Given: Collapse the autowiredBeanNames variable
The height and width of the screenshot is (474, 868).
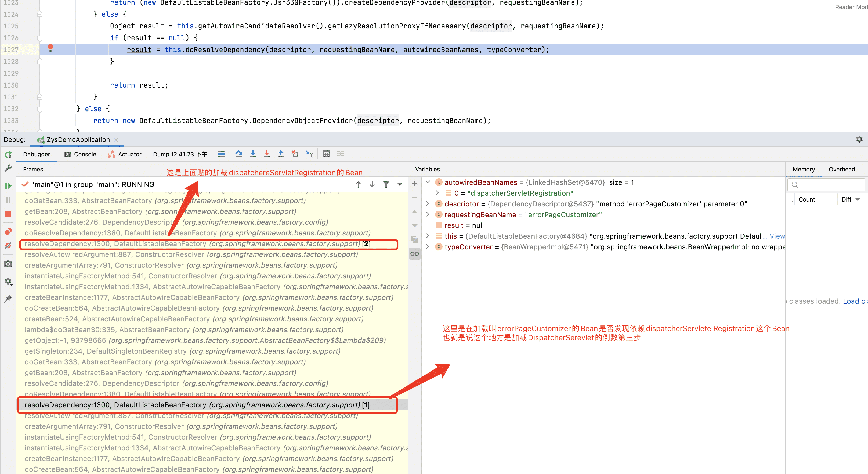Looking at the screenshot, I should [428, 182].
